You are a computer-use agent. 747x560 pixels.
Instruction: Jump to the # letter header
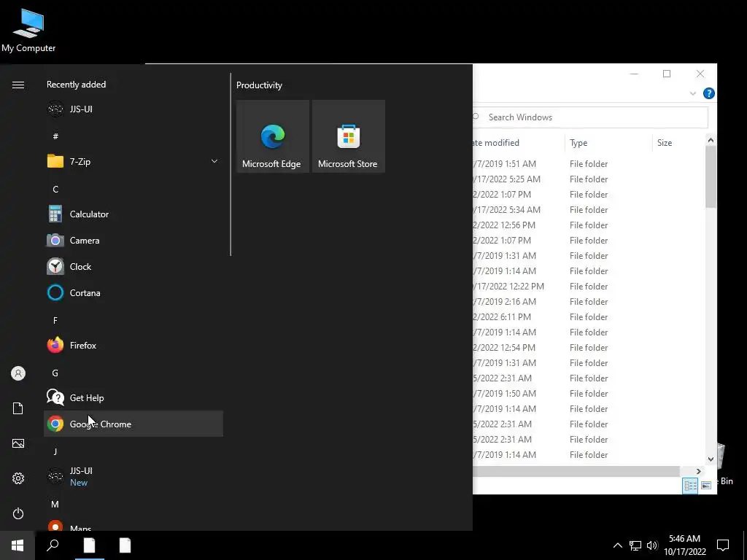[x=55, y=136]
